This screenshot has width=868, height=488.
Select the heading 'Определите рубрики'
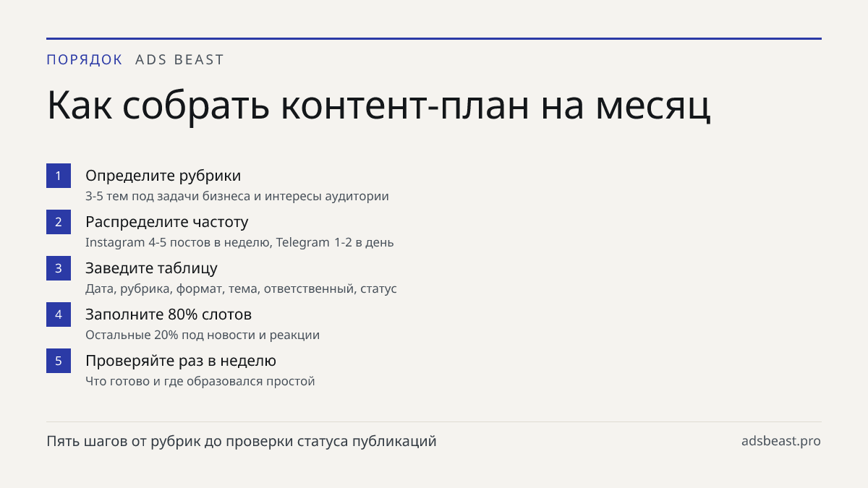[x=163, y=176]
